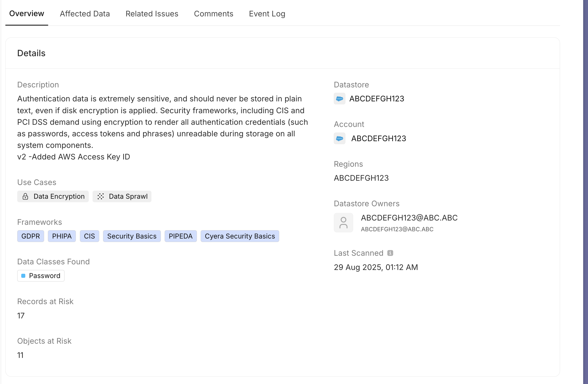The height and width of the screenshot is (384, 588).
Task: Click the owner email ABCDEFGH123@ABC.ABC
Action: point(409,218)
